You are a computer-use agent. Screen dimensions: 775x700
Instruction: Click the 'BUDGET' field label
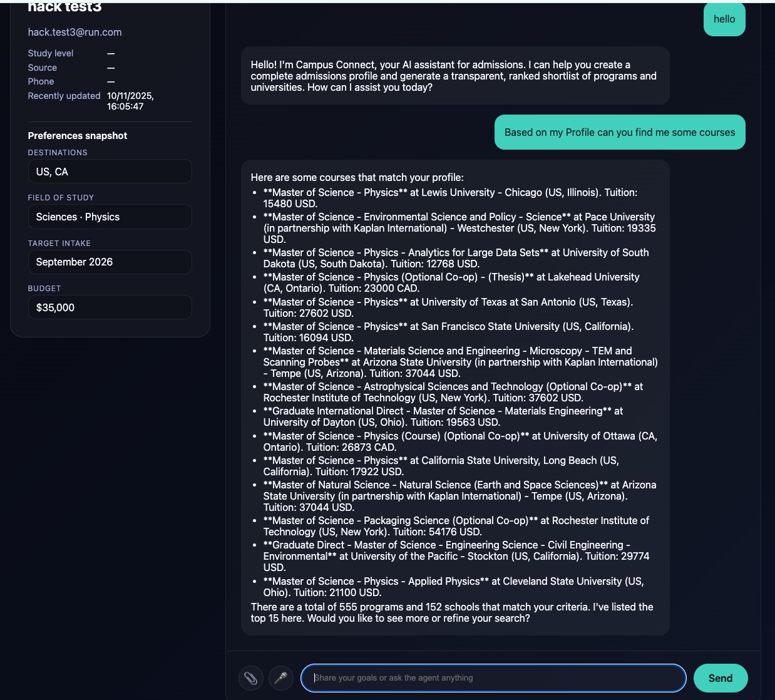click(x=44, y=288)
